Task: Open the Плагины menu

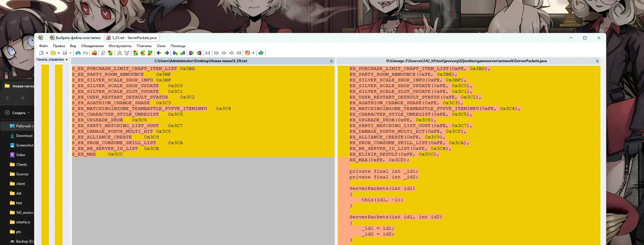Action: tap(144, 46)
